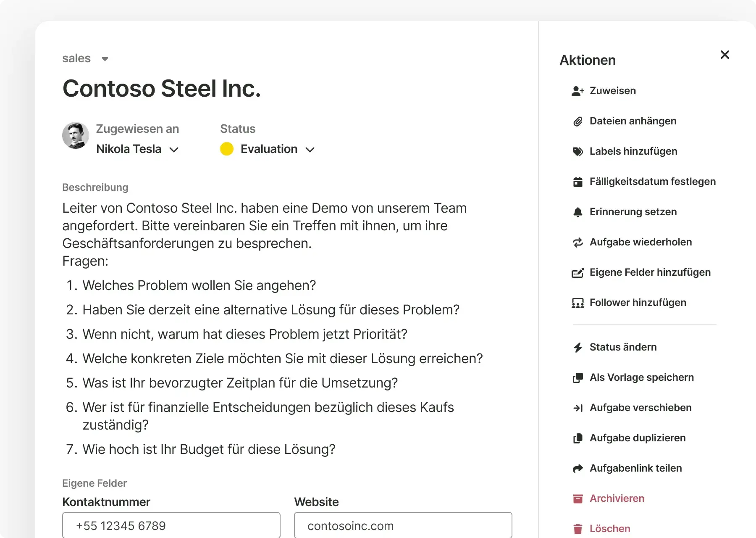Click the repeat arrows icon for Aufgabe wiederholen
Image resolution: width=756 pixels, height=538 pixels.
(x=578, y=243)
